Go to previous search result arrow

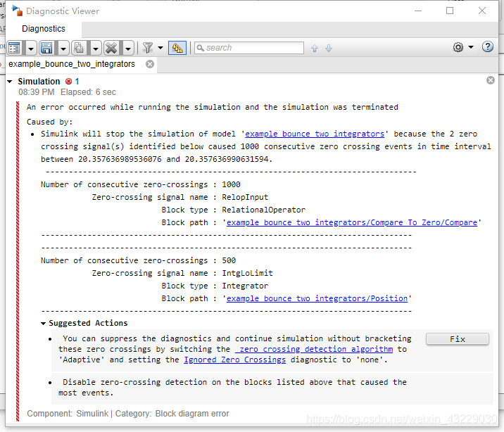[315, 48]
